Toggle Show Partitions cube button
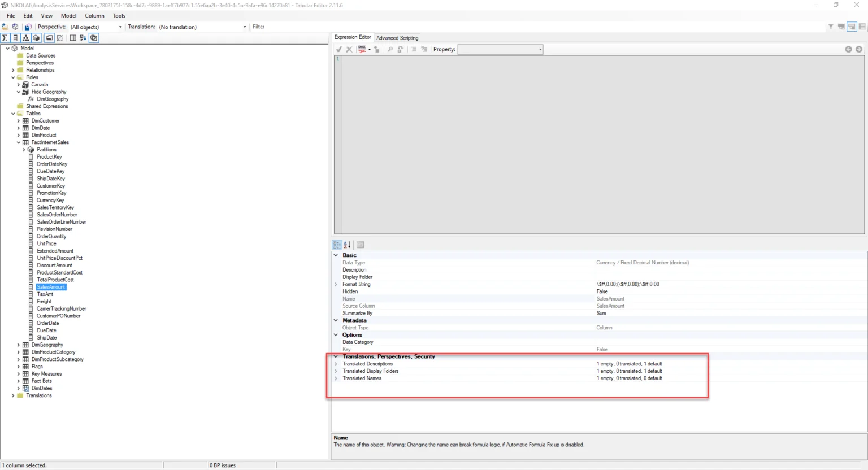Viewport: 868px width, 470px height. coord(36,38)
